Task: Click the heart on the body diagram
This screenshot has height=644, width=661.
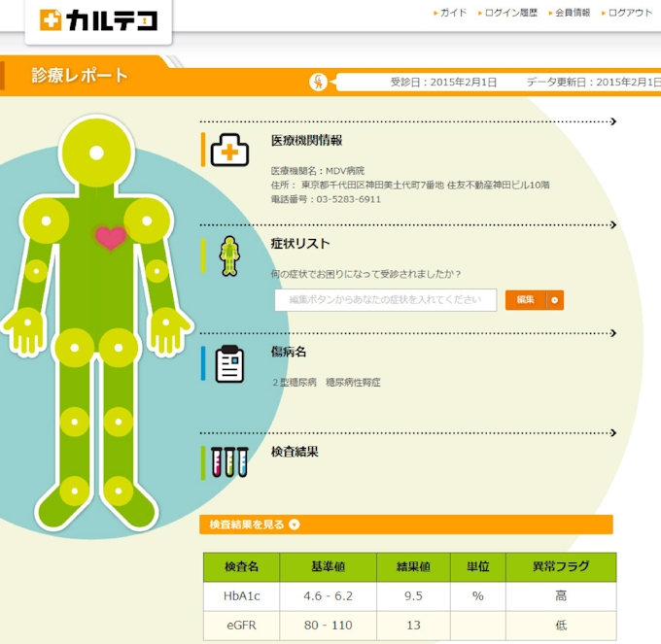Action: (x=110, y=237)
